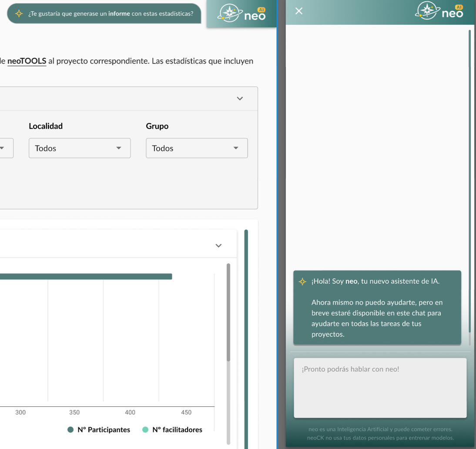Screen dimensions: 476x449
Task: Close the neo chat panel
Action: tap(298, 11)
